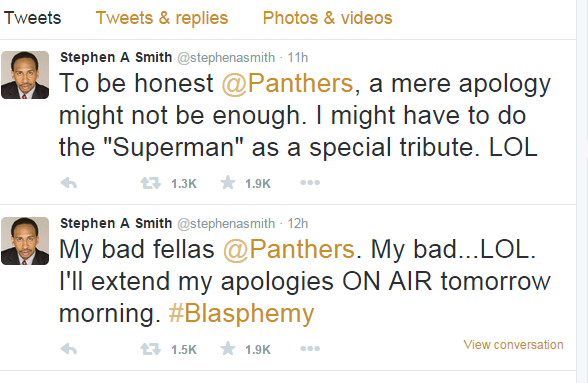
Task: Open Stephen A Smith avatar on first tweet
Action: (25, 75)
